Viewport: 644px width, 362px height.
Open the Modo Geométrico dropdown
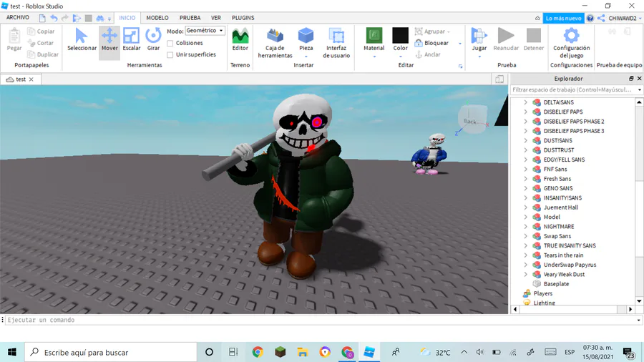coord(205,31)
